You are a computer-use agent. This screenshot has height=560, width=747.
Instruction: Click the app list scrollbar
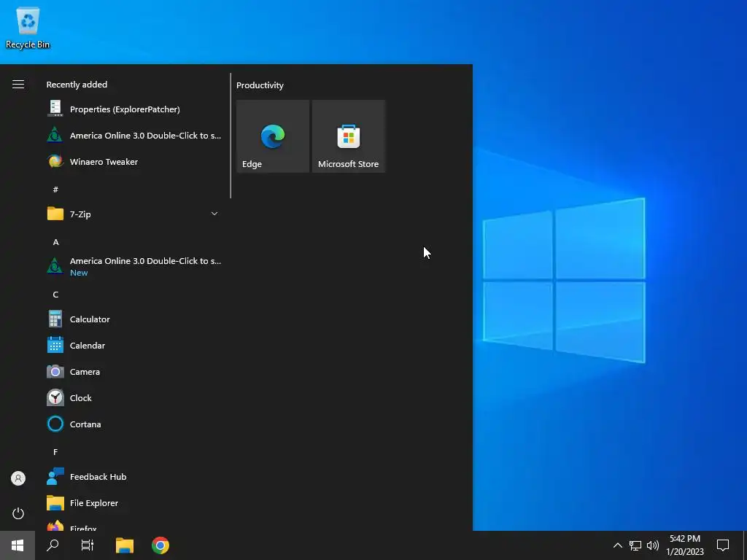pos(231,136)
